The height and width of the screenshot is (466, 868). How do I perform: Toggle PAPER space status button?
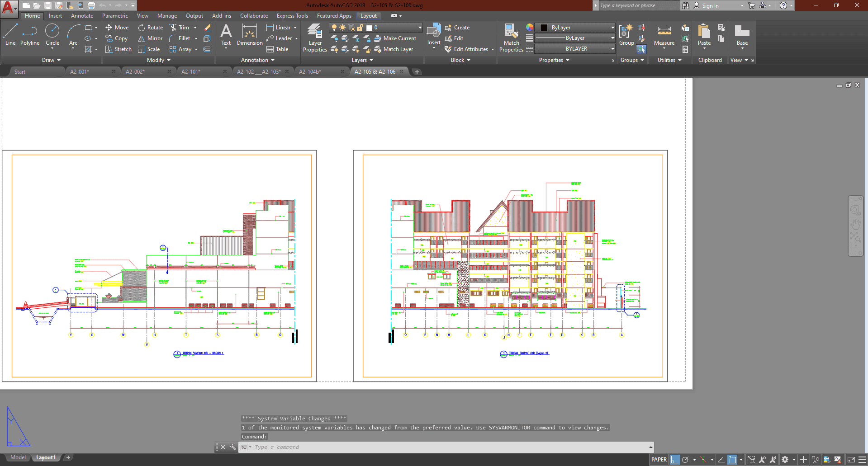659,460
